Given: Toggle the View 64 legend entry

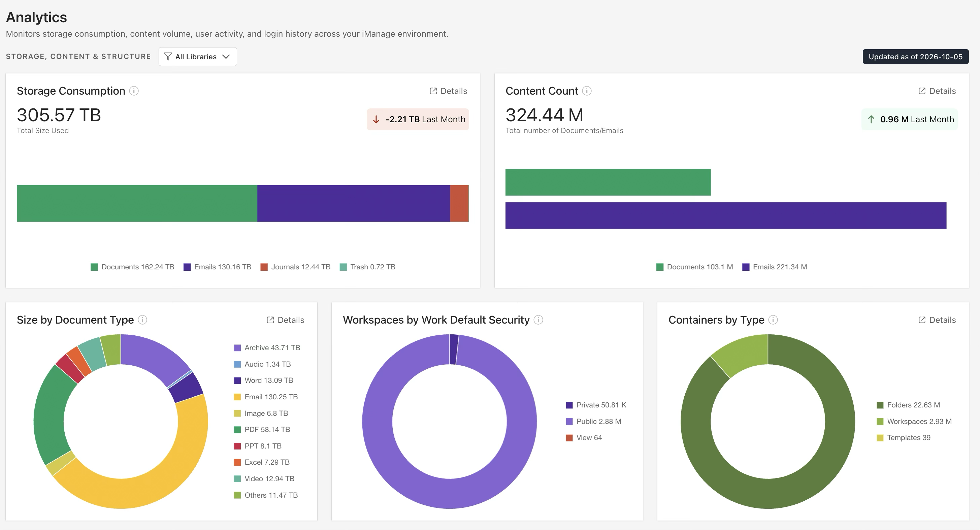Looking at the screenshot, I should pyautogui.click(x=584, y=438).
